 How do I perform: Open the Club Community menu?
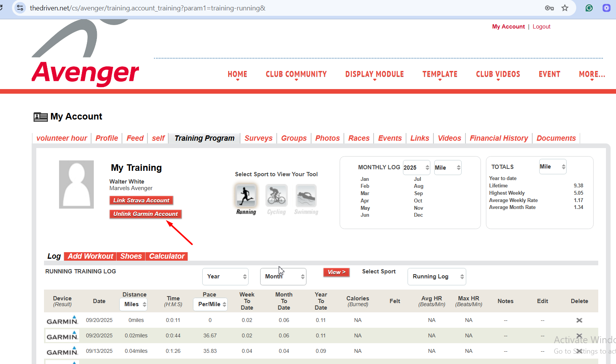coord(296,74)
